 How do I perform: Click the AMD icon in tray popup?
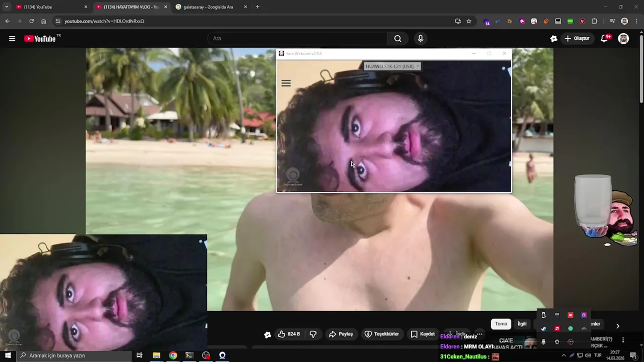point(557,328)
